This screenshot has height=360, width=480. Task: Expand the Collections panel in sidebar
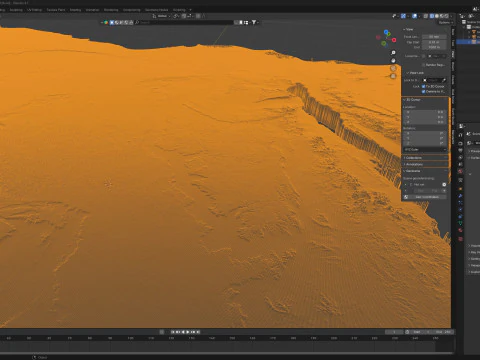point(425,158)
